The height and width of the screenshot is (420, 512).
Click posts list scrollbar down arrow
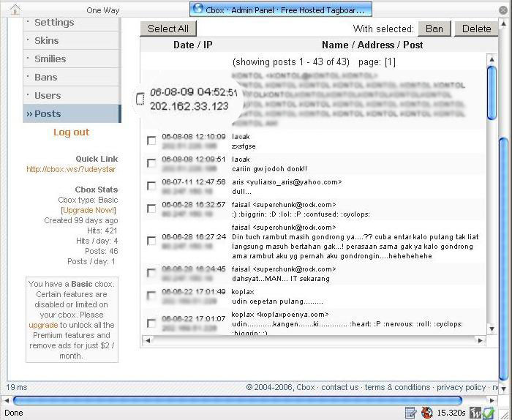(x=492, y=329)
